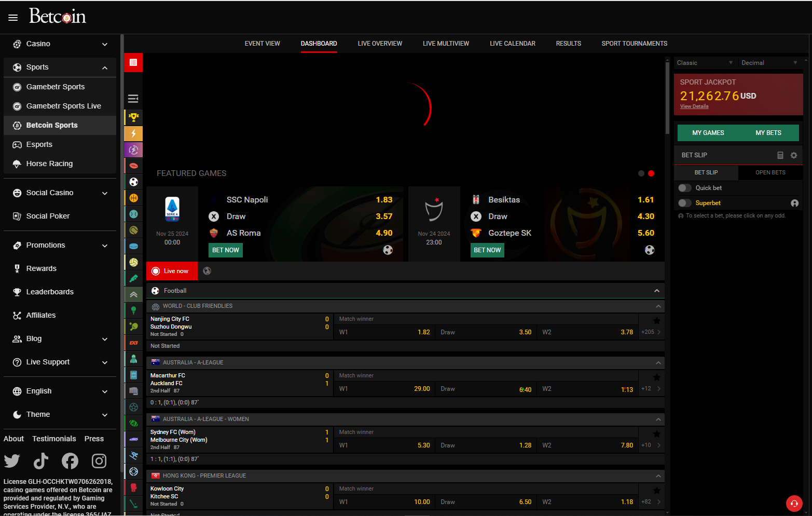Open the Horse Racing sidebar link
812x516 pixels.
(60, 164)
